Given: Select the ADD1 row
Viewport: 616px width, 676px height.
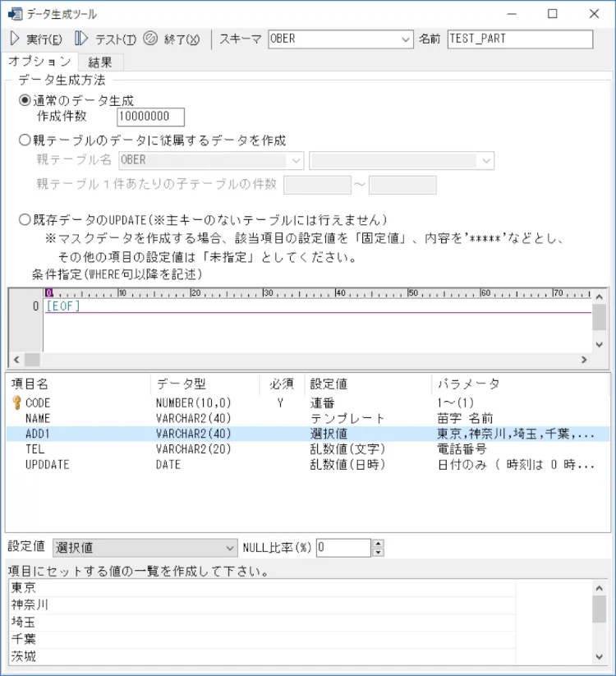Looking at the screenshot, I should [x=308, y=434].
